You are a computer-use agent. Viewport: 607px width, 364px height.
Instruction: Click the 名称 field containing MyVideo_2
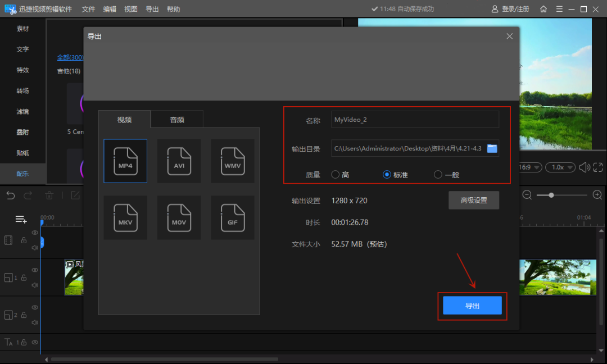pos(415,120)
